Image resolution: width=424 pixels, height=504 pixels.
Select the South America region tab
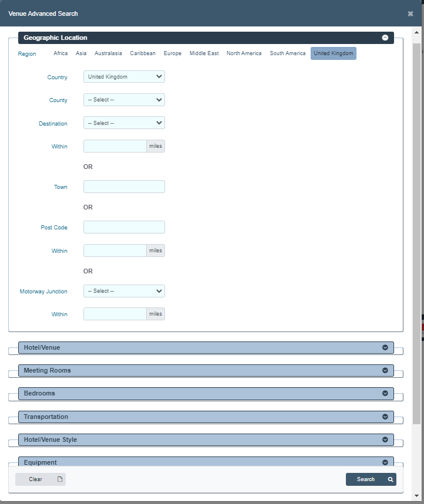(x=288, y=53)
